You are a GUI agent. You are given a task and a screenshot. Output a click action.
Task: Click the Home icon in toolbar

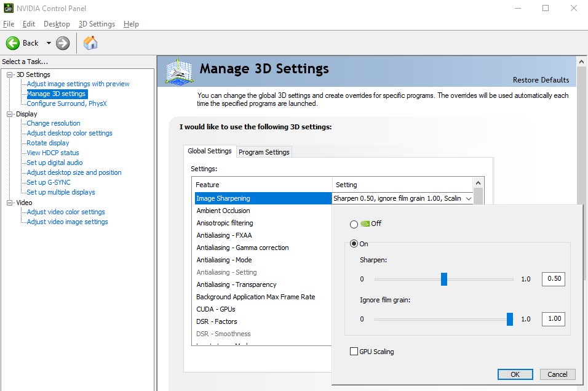[x=90, y=43]
